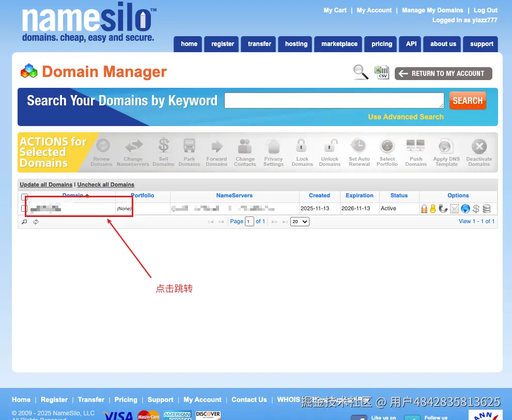
Task: Sort by the Created column header
Action: point(319,195)
